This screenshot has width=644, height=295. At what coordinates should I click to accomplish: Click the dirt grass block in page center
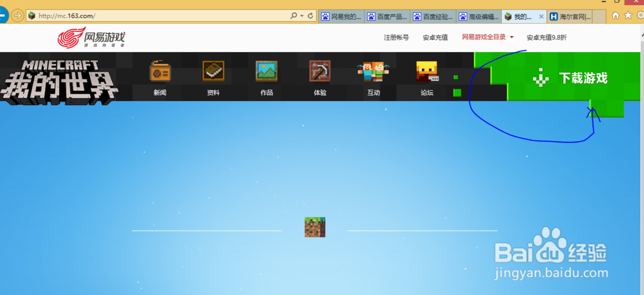[x=315, y=227]
